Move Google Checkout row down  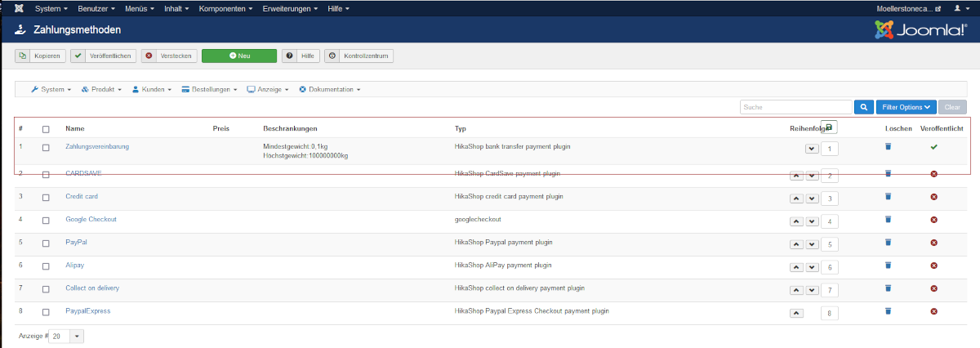(811, 221)
